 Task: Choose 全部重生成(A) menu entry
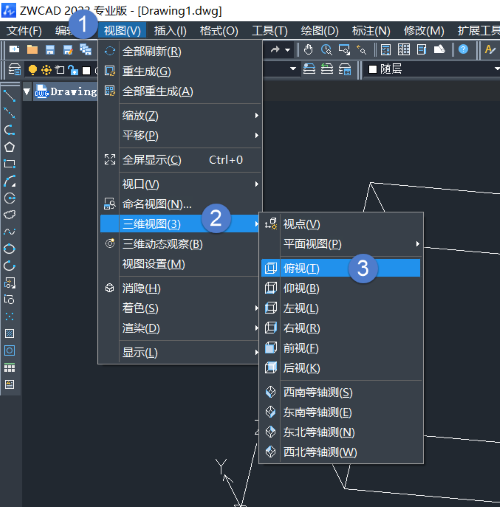coord(180,91)
